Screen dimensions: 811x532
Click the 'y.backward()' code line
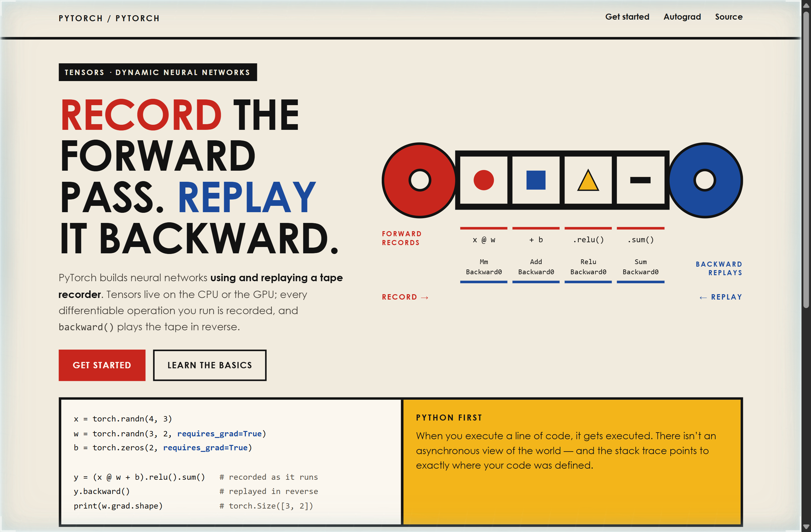102,491
